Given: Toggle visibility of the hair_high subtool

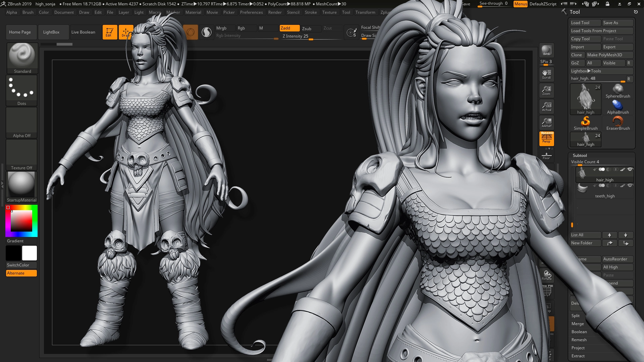Looking at the screenshot, I should [630, 169].
